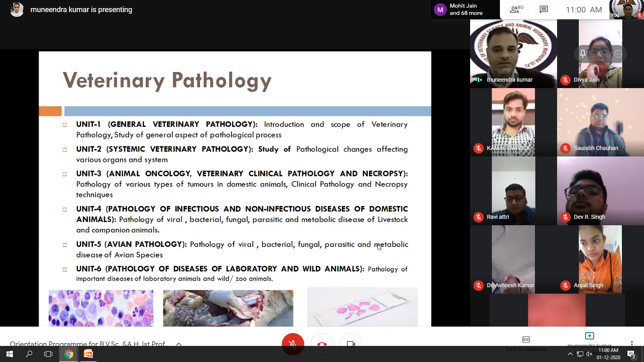
Task: Expand meeting details with the chevron arrow
Action: pos(179,344)
